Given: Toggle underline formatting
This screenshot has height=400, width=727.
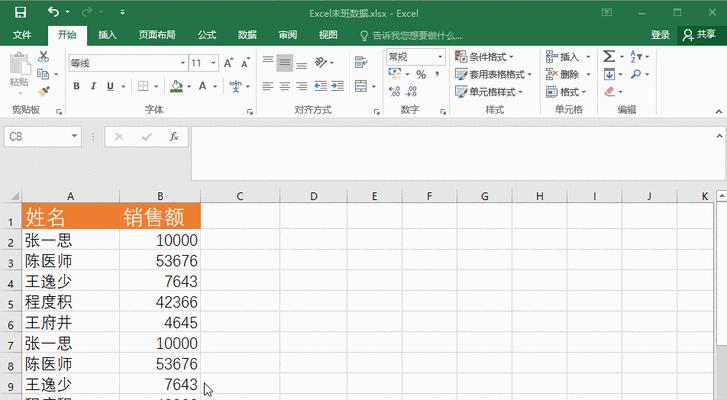Looking at the screenshot, I should pyautogui.click(x=110, y=86).
